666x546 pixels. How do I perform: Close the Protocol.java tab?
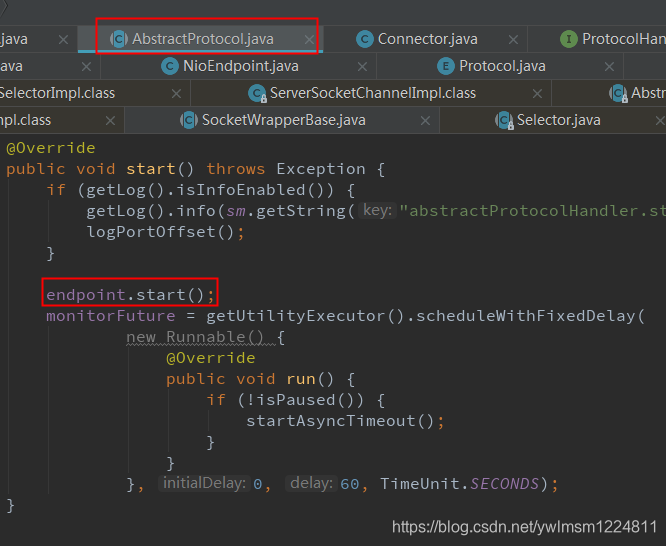[x=609, y=67]
